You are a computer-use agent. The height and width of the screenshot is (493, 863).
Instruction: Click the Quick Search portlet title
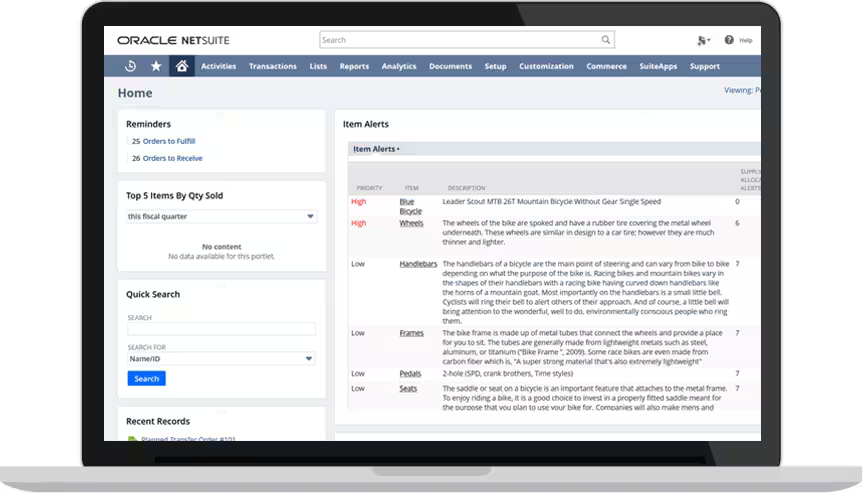[x=153, y=294]
